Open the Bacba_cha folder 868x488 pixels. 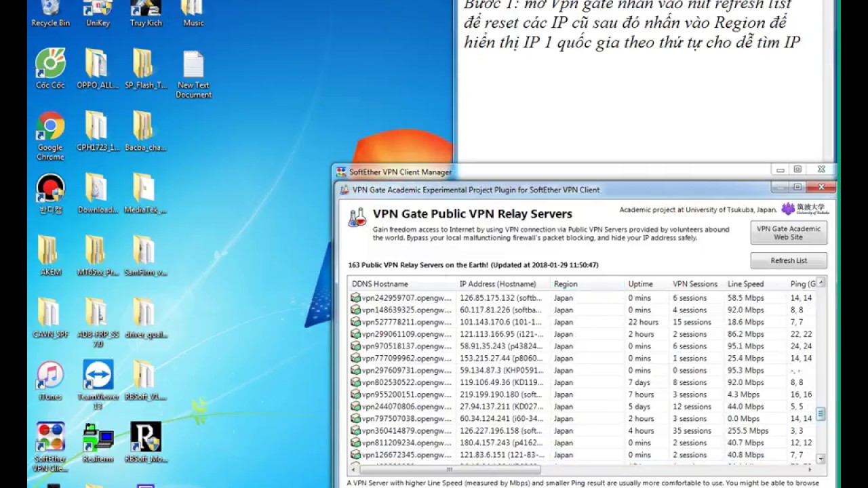click(x=145, y=131)
